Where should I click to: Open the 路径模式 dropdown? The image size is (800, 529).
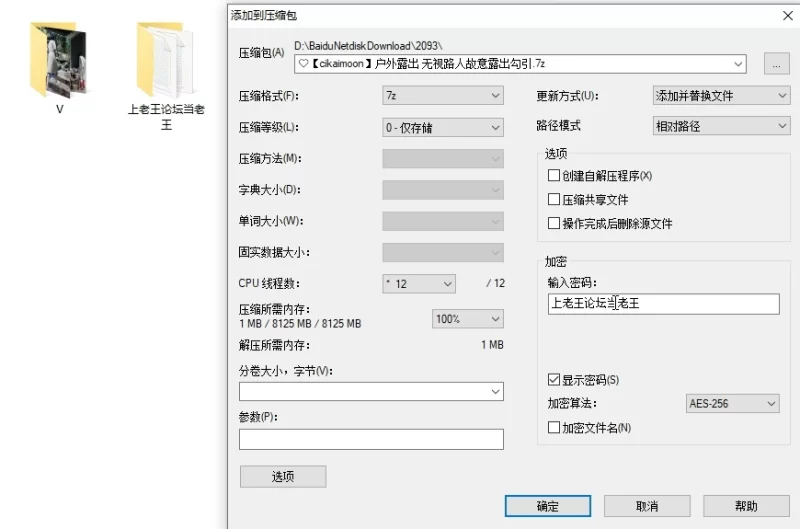tap(721, 125)
